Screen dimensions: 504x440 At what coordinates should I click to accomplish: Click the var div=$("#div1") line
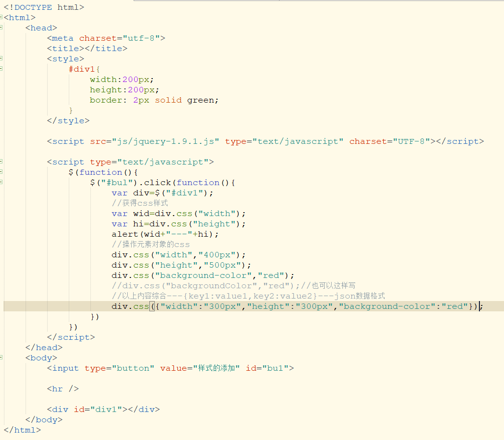(162, 193)
